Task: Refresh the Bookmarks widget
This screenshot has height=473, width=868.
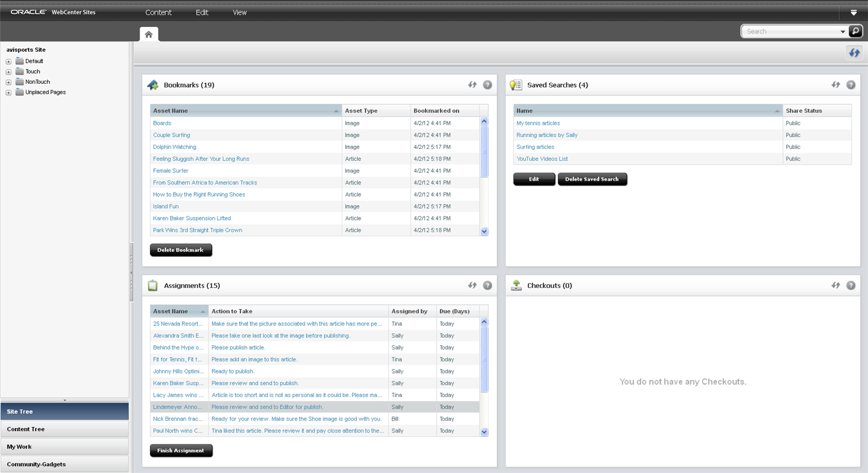Action: (472, 84)
